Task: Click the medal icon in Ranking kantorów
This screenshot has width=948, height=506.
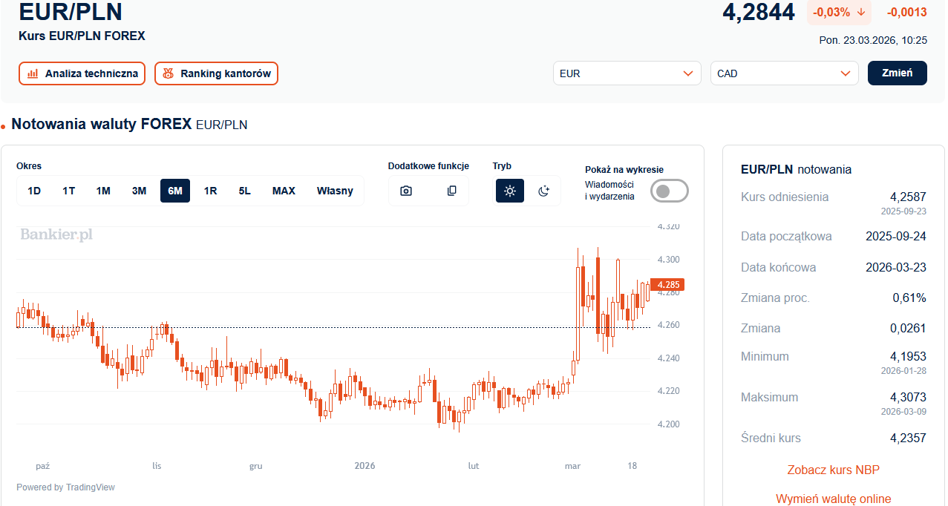Action: (168, 74)
